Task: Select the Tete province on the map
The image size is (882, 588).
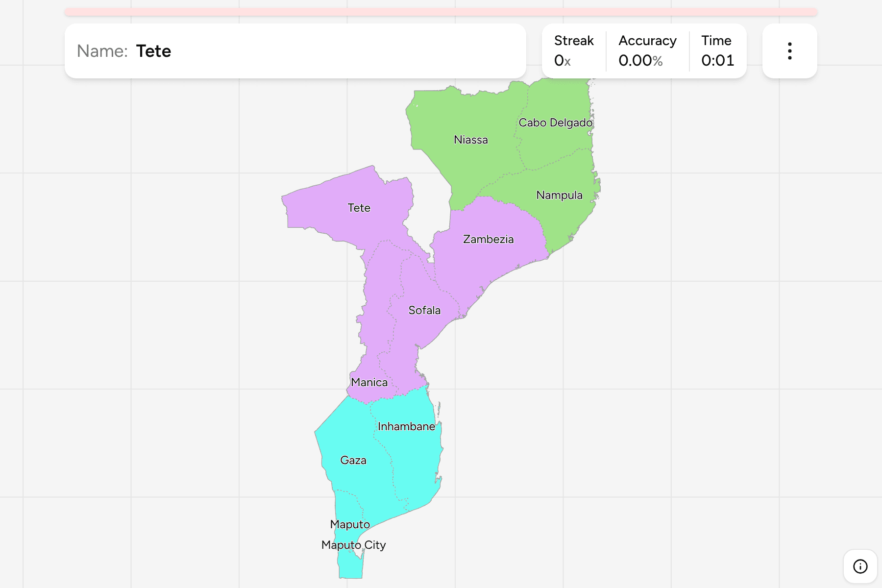Action: pos(359,208)
